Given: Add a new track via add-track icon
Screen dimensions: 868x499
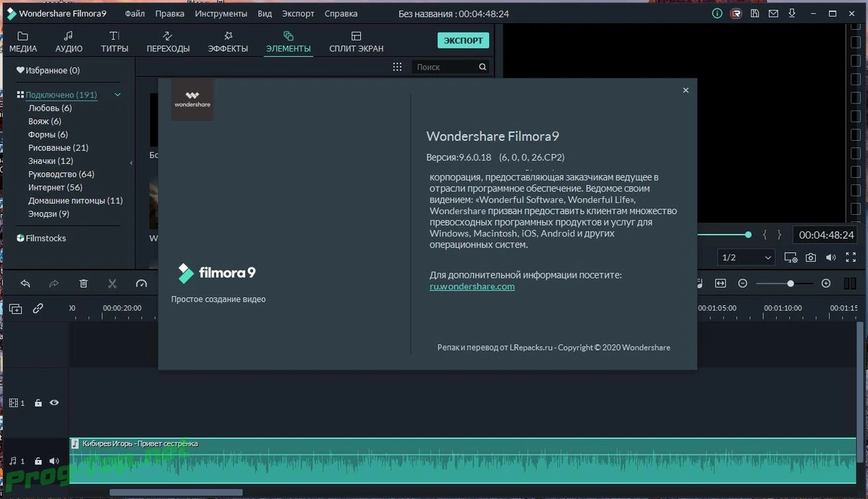Looking at the screenshot, I should 15,308.
